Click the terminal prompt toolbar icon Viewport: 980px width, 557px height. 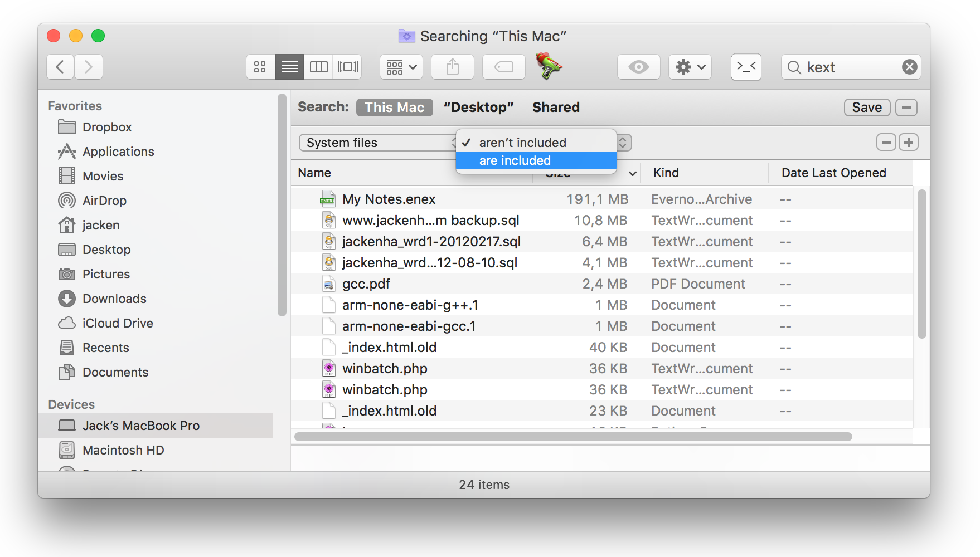click(x=746, y=67)
